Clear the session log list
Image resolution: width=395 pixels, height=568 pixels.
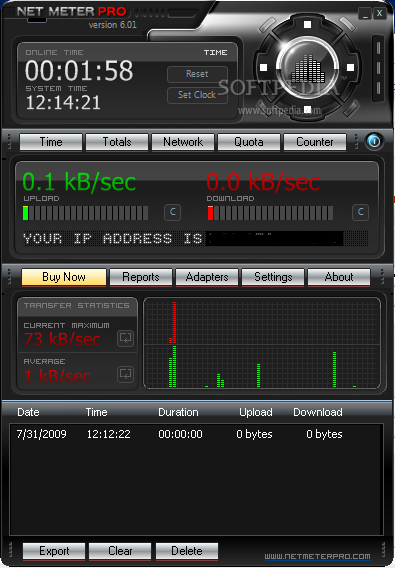120,551
